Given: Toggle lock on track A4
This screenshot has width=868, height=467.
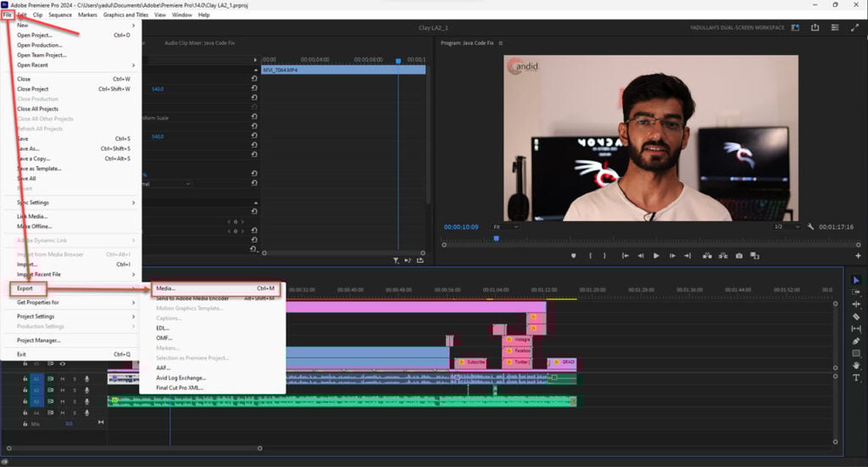Looking at the screenshot, I should (x=25, y=413).
